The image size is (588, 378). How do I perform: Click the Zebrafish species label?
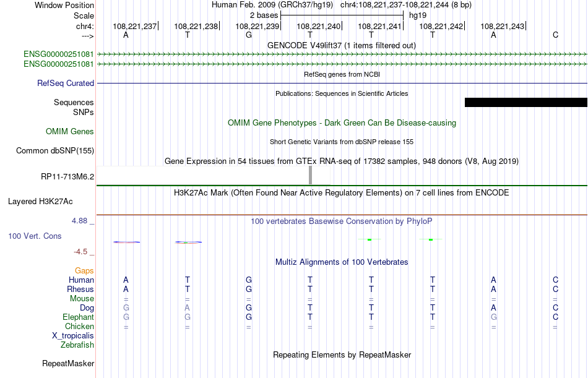coord(77,345)
